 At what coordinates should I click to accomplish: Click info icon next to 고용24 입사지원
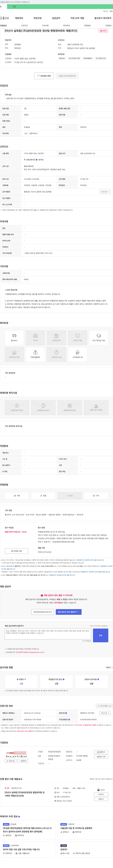click(x=98, y=679)
